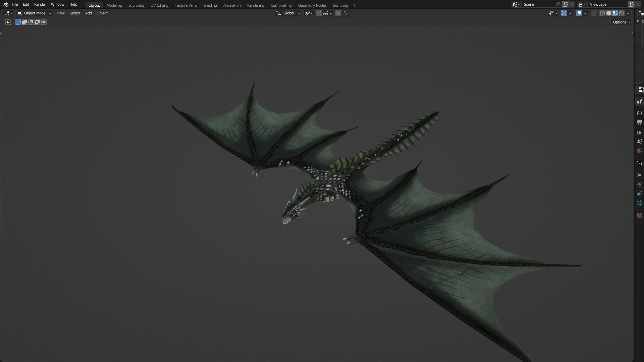The height and width of the screenshot is (362, 644).
Task: Open the gizmo options dropdown
Action: 570,13
